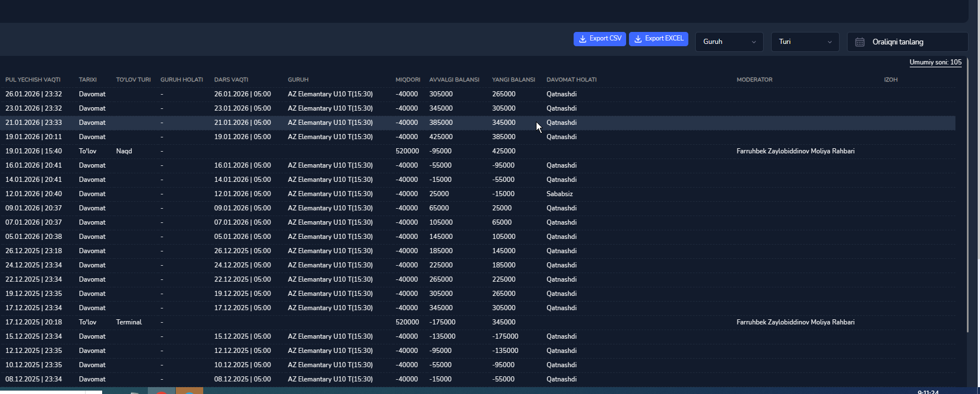Screen dimensions: 980x394
Task: Click the YANGI BALANSI column header
Action: [x=514, y=80]
